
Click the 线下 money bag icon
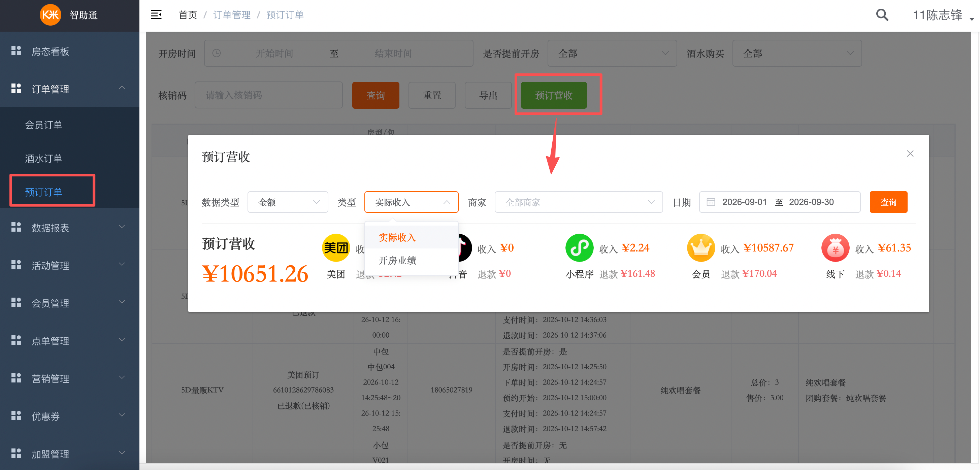pyautogui.click(x=835, y=247)
